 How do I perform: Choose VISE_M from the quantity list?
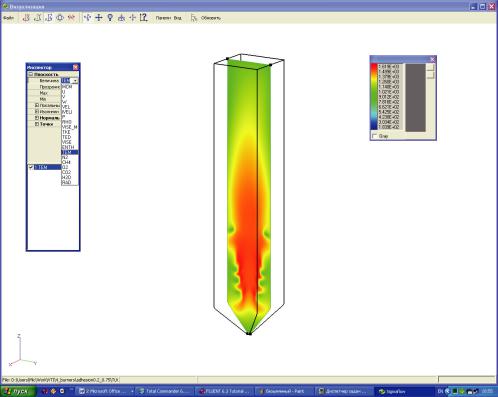(70, 127)
